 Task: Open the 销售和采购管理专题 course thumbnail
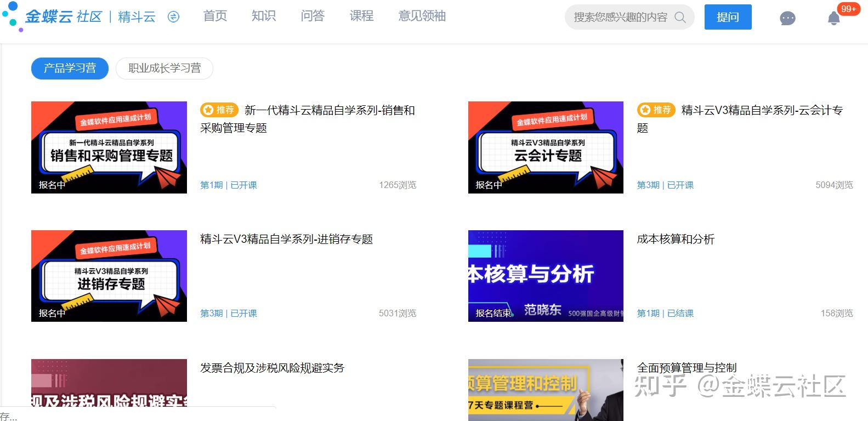(x=109, y=147)
